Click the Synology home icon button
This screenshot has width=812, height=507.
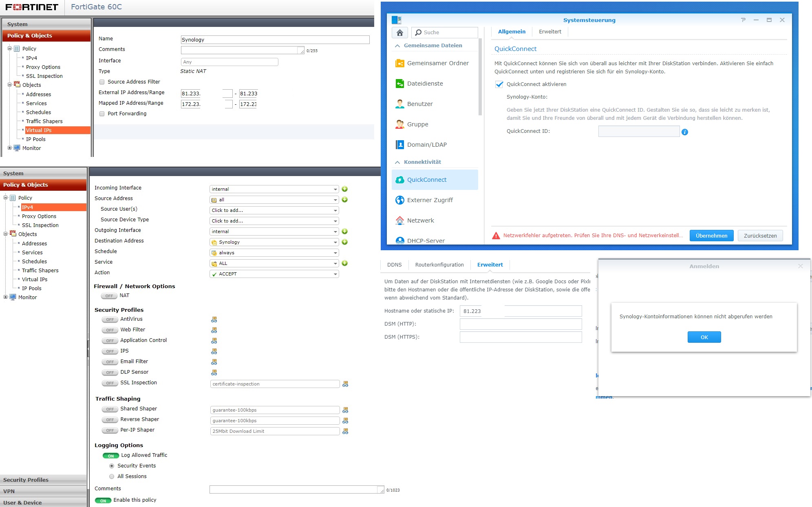pos(399,33)
